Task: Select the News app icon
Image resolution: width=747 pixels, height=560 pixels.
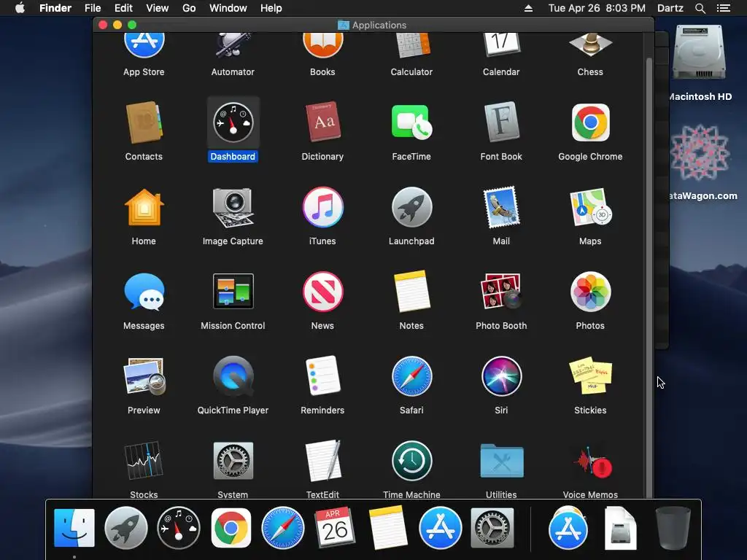Action: coord(322,292)
